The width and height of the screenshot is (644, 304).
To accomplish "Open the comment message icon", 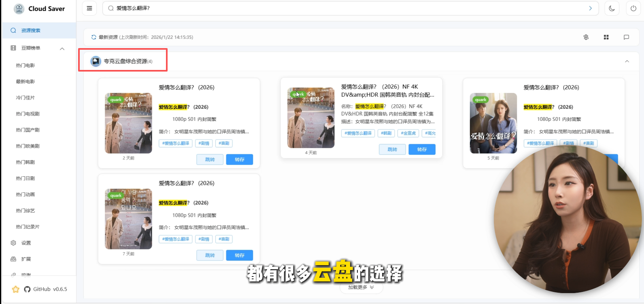I will tap(626, 37).
